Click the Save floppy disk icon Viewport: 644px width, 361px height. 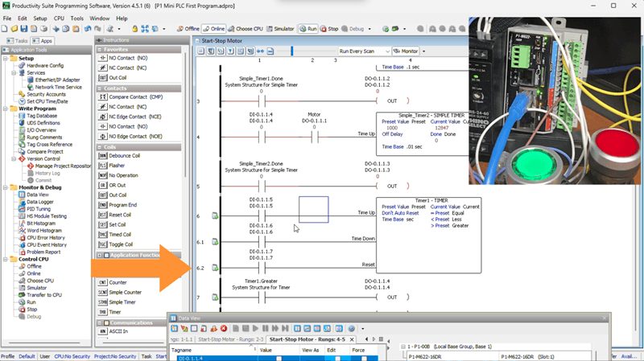click(24, 29)
